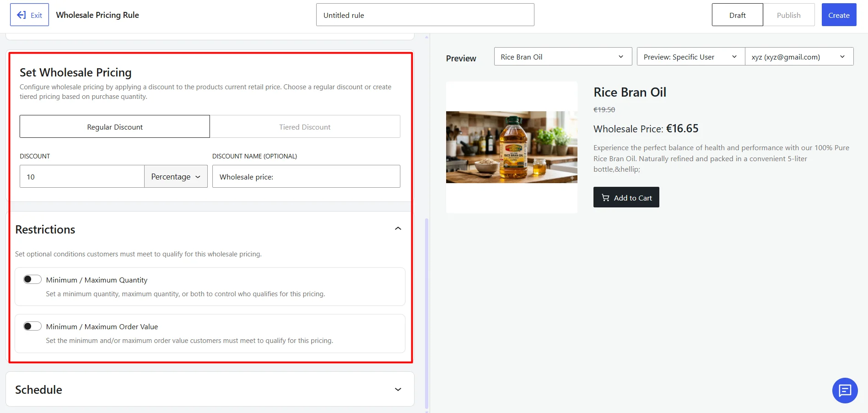This screenshot has width=868, height=413.
Task: Click the discount value field showing 10
Action: [82, 176]
